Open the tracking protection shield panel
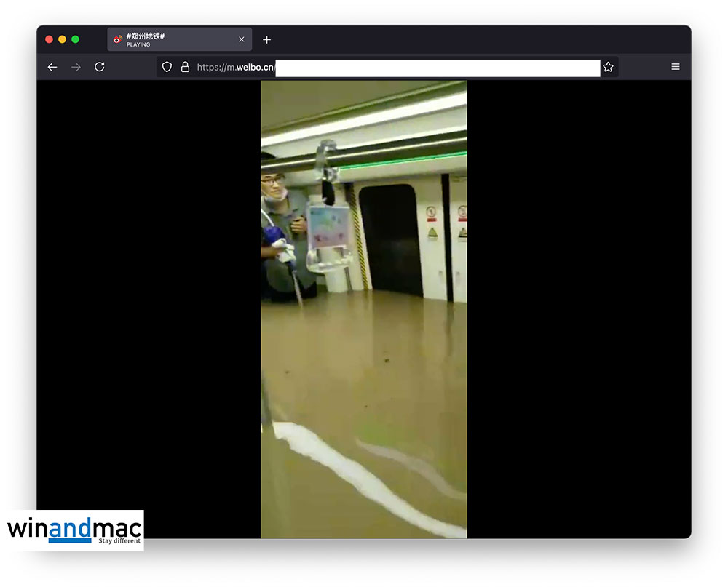This screenshot has height=587, width=728. [167, 67]
